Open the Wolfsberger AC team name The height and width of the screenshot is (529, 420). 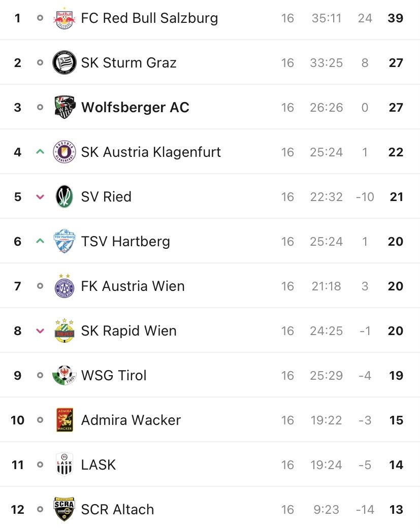[x=135, y=107]
